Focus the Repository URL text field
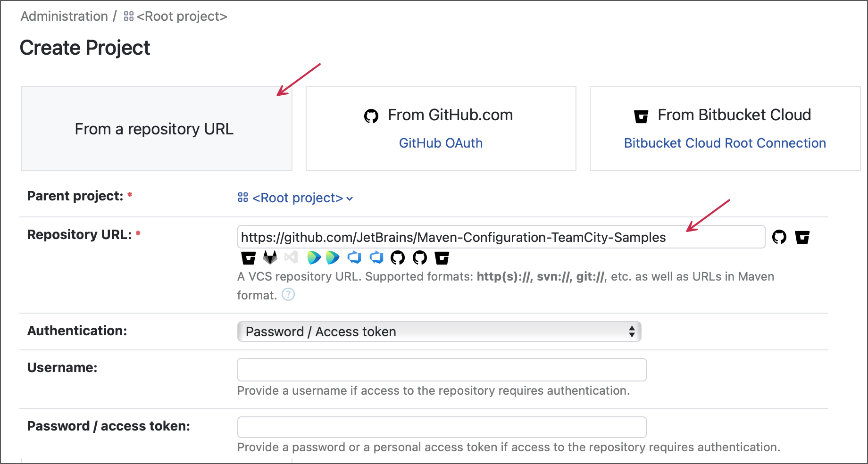 tap(500, 237)
